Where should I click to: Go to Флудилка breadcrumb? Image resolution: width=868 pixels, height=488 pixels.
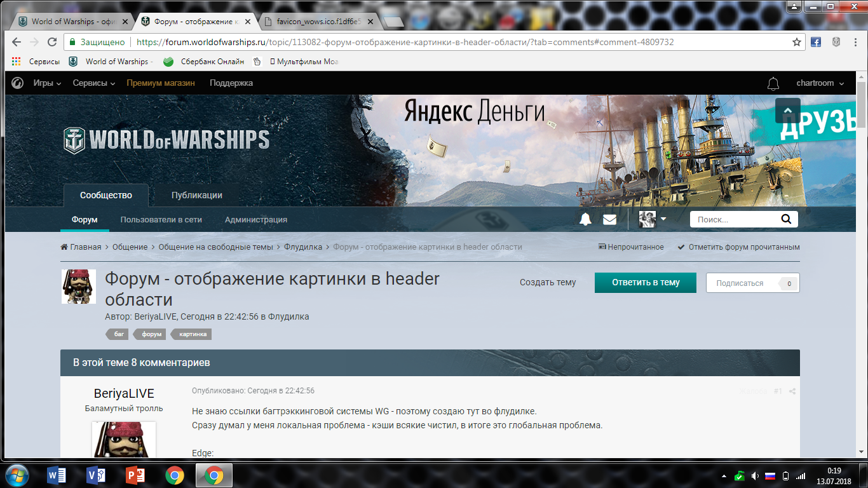tap(303, 247)
